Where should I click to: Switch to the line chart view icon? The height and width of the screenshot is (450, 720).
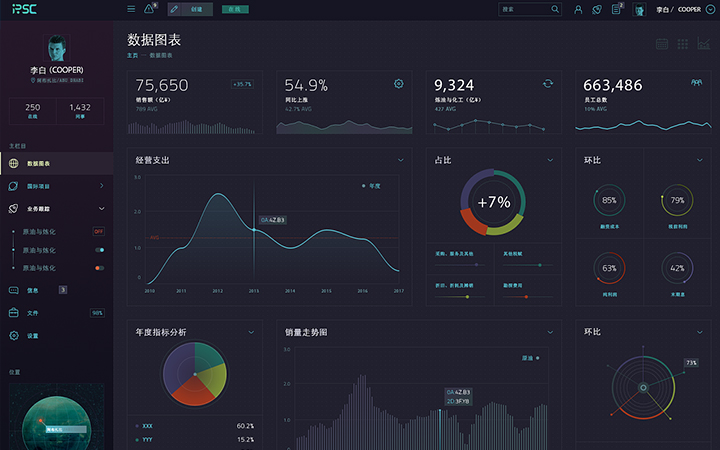[703, 43]
